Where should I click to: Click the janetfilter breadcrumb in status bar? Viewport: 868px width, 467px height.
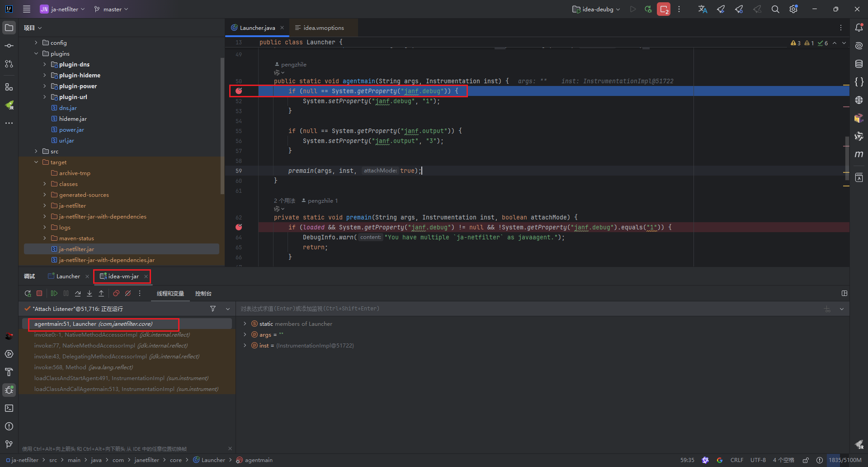pos(147,460)
